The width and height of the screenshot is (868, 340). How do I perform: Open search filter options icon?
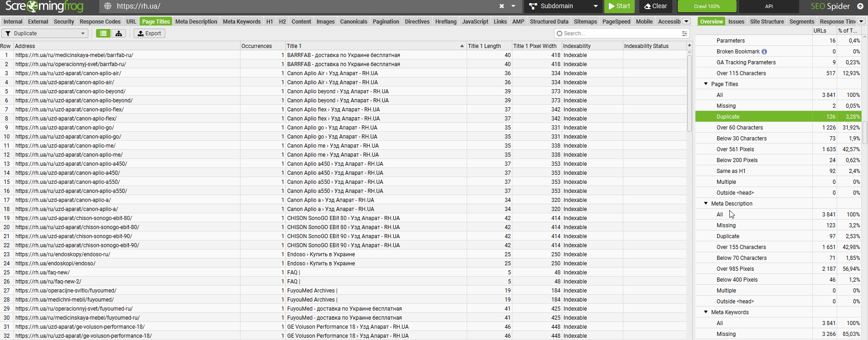point(685,34)
